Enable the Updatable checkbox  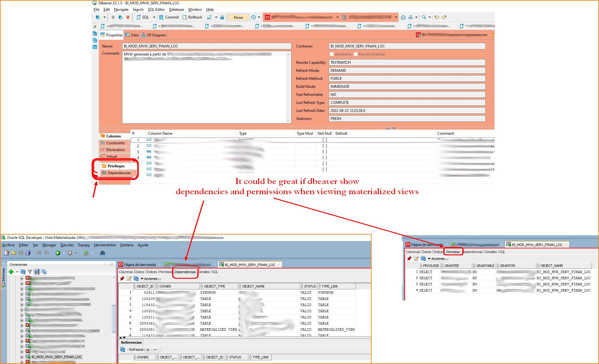click(332, 54)
